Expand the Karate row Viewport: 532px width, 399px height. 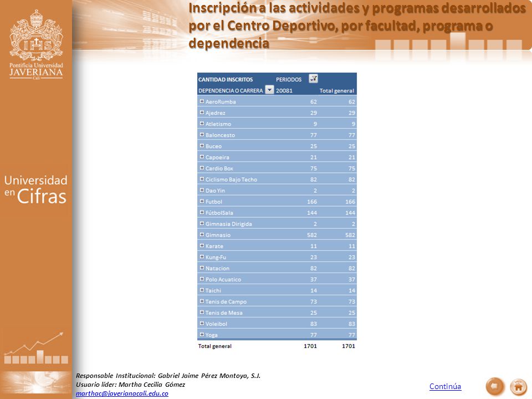[202, 245]
